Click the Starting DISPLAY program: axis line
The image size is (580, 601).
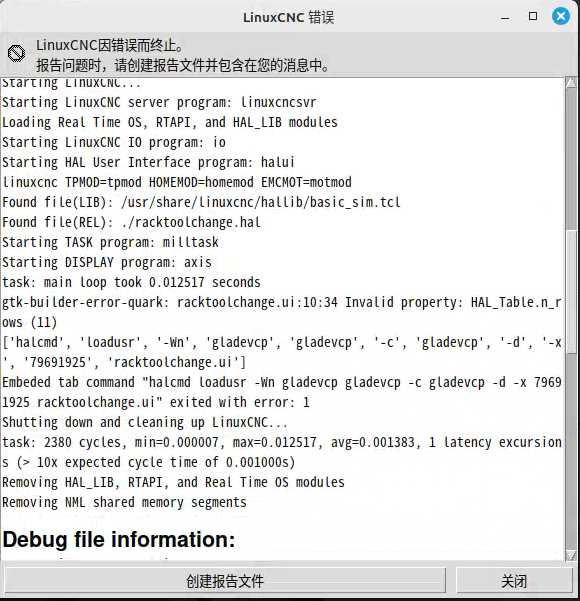click(x=107, y=262)
